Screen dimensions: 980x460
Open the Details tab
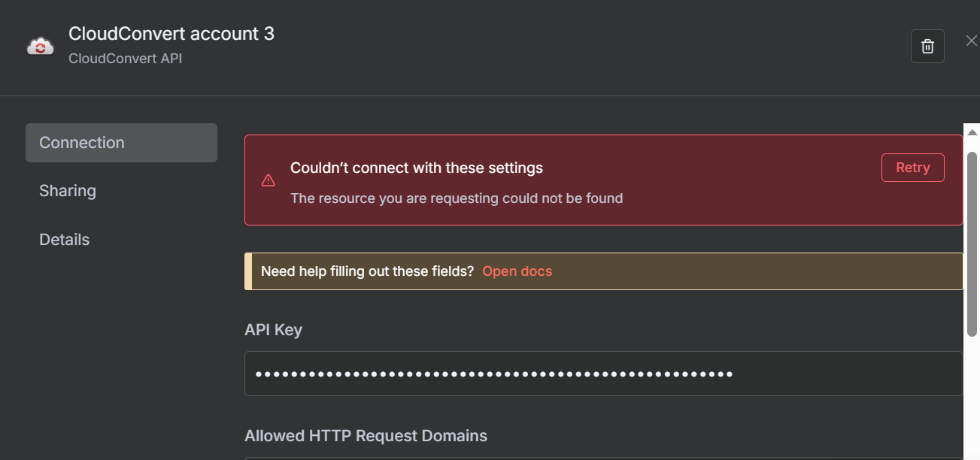click(x=65, y=240)
